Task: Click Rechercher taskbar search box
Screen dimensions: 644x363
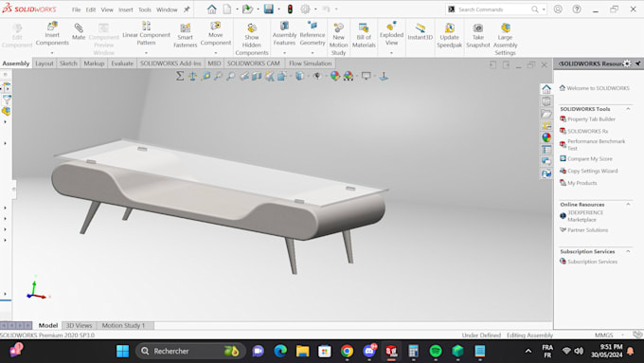Action: pos(191,351)
